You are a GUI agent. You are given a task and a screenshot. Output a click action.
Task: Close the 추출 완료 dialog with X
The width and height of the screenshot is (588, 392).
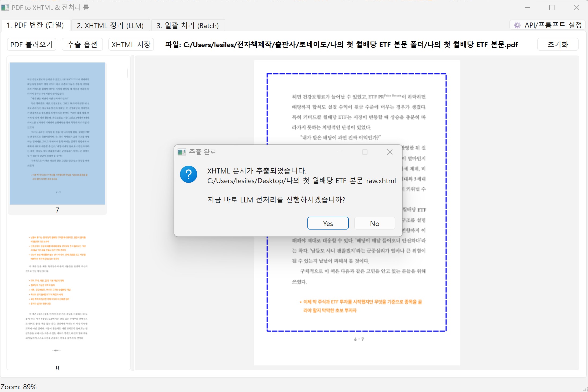click(x=389, y=152)
